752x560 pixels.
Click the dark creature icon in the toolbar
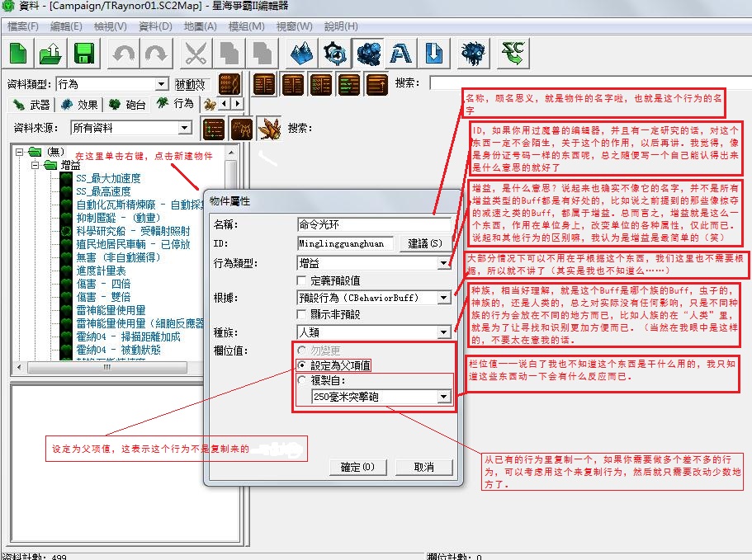473,53
